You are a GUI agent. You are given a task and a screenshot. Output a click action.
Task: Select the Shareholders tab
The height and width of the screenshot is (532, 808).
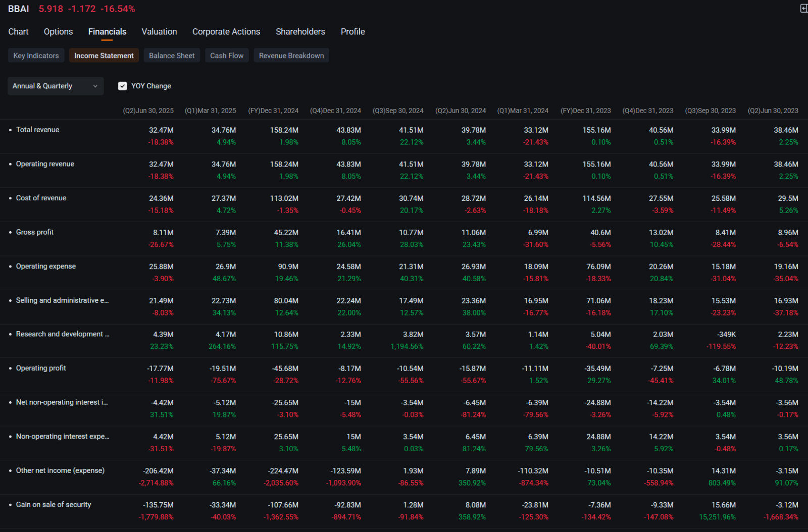point(300,31)
